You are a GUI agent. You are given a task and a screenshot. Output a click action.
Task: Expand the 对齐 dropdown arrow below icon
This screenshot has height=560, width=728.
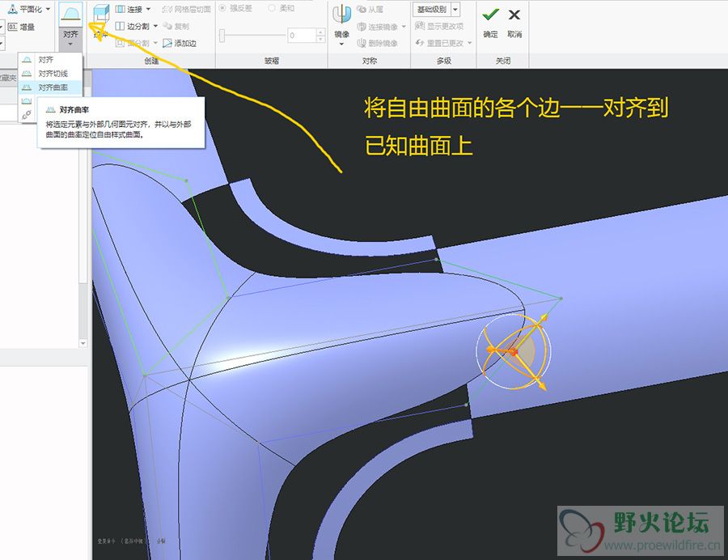point(70,45)
